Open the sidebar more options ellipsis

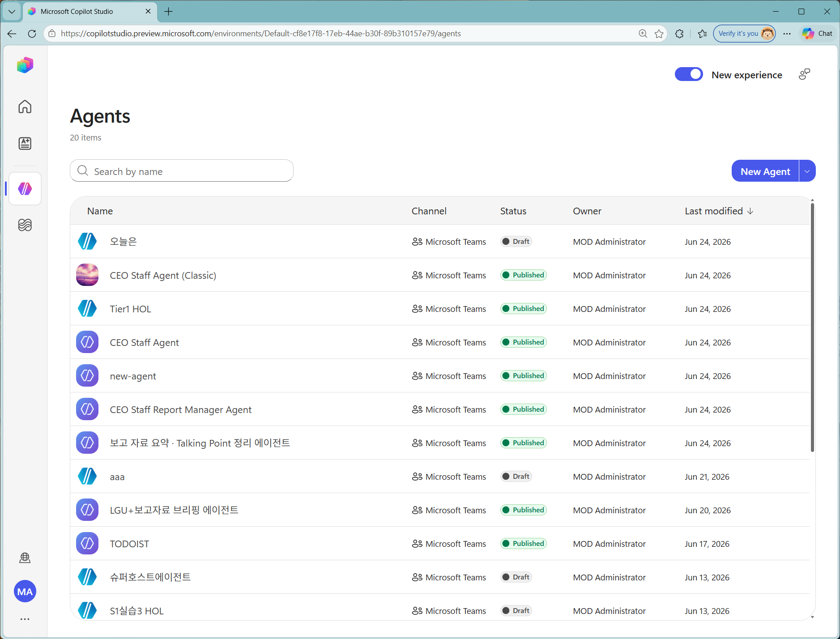(25, 619)
